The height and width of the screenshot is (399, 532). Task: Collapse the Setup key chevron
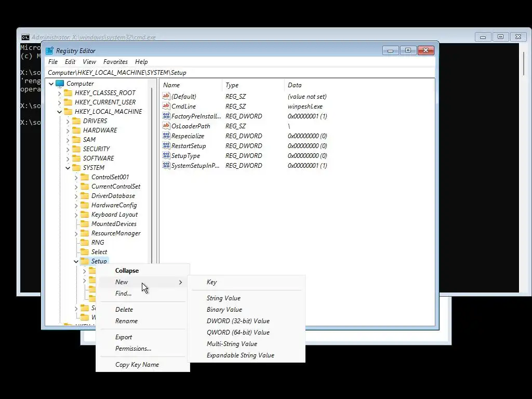[x=76, y=261]
